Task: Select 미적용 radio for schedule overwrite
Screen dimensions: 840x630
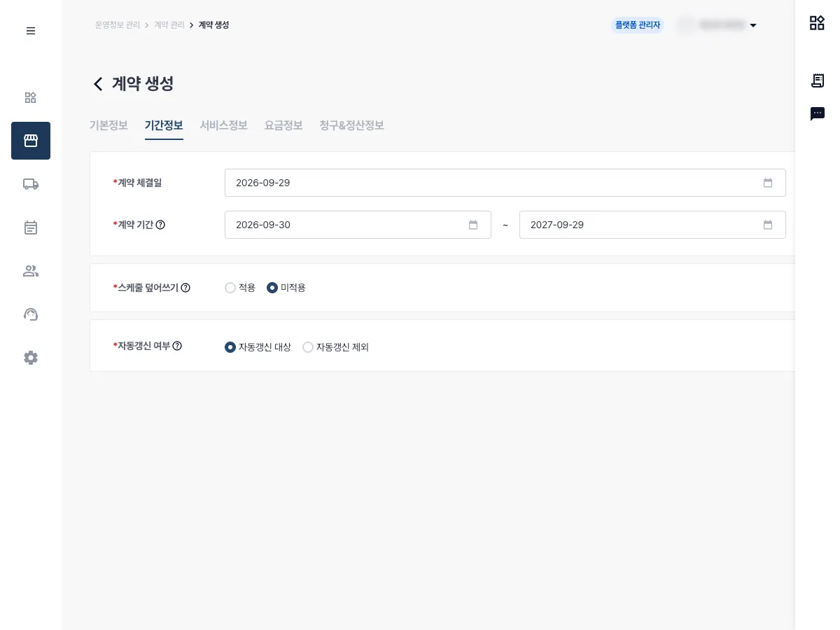Action: tap(272, 288)
